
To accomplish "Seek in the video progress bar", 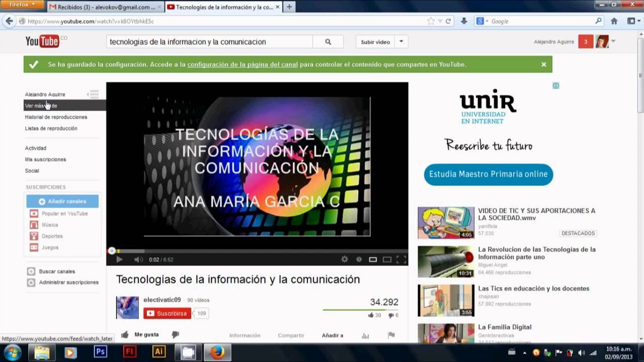I will pos(257,251).
